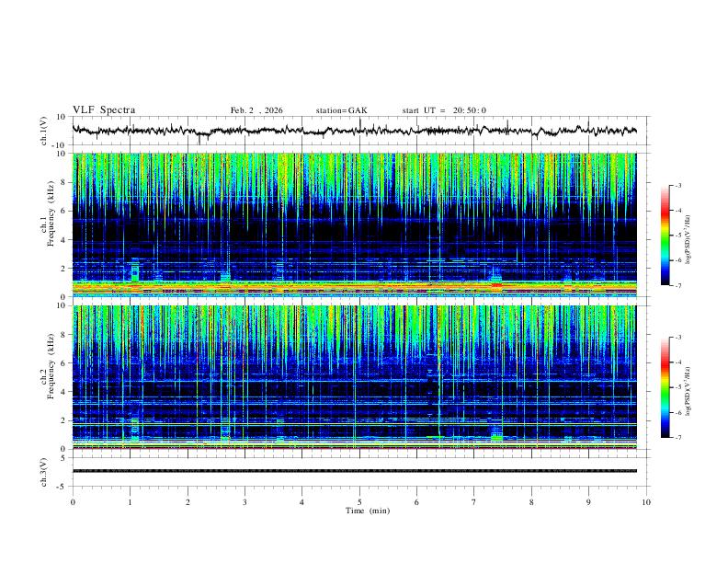This screenshot has width=728, height=563.
Task: Click the ch.1 spectrogram panel
Action: [x=354, y=224]
